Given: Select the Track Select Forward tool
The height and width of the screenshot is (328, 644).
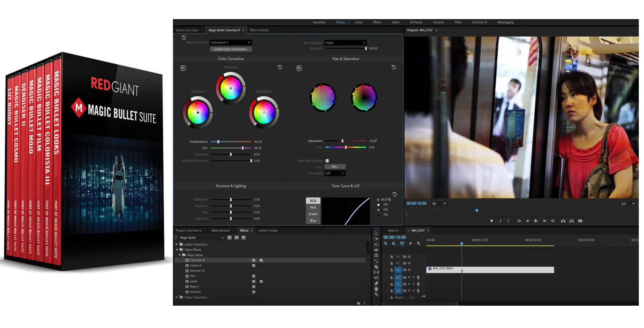Looking at the screenshot, I should click(x=376, y=239).
